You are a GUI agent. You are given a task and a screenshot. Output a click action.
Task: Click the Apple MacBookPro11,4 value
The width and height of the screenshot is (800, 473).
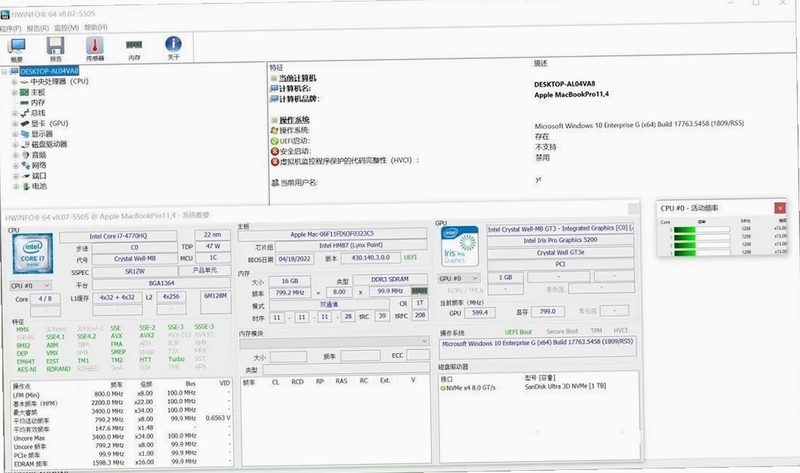571,94
